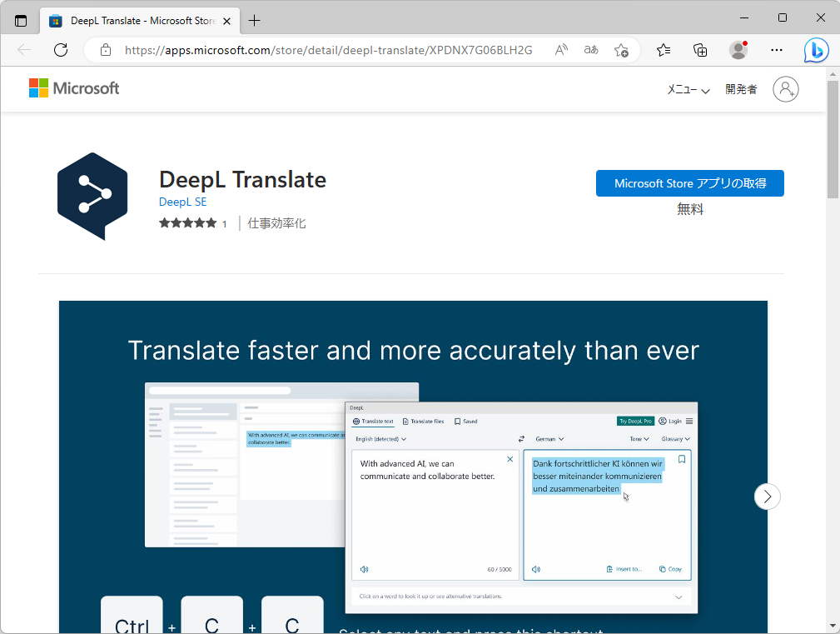This screenshot has width=840, height=634.
Task: Open browser Collections
Action: [700, 50]
